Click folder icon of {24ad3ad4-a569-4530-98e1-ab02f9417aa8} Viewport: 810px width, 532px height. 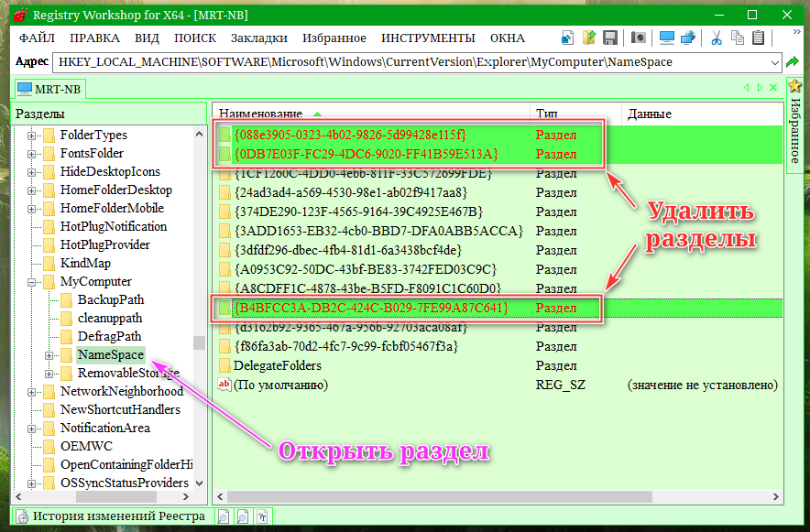224,193
